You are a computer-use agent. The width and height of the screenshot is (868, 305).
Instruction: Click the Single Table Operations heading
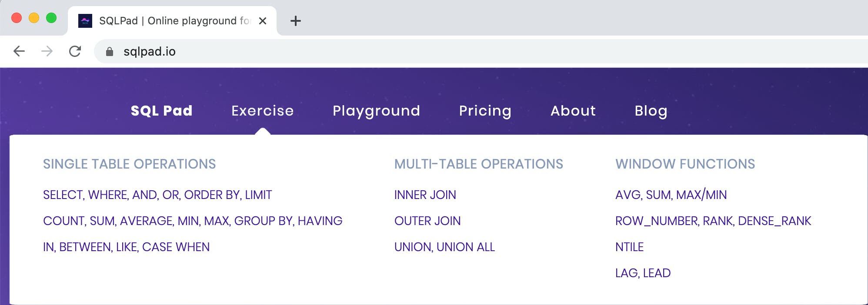pos(130,164)
